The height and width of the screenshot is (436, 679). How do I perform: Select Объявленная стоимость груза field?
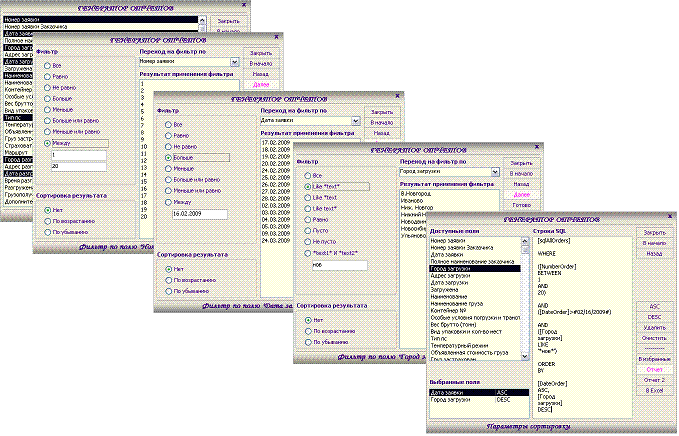(475, 352)
